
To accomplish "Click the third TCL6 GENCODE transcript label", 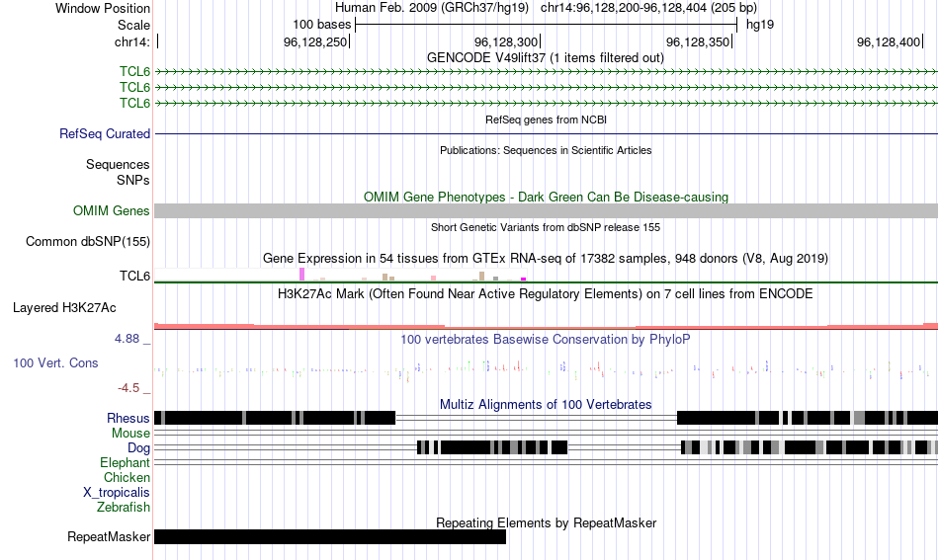I will pyautogui.click(x=134, y=103).
